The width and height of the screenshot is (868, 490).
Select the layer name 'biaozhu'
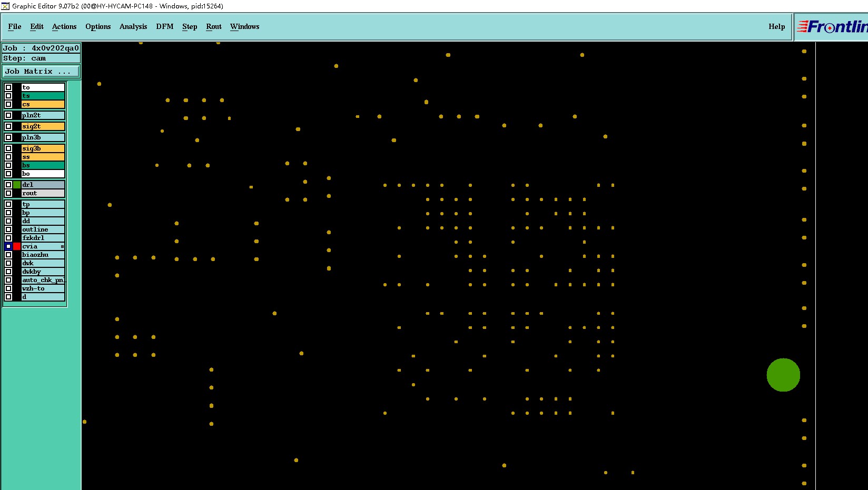click(x=43, y=255)
